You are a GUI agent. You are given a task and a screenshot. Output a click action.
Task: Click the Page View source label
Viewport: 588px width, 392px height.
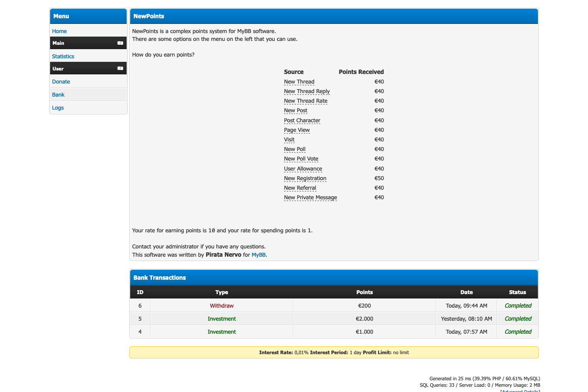click(x=297, y=130)
